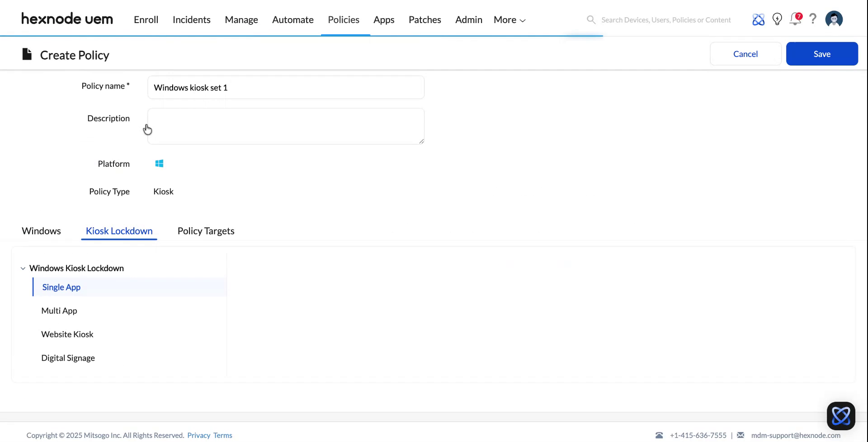
Task: Switch to the Policy Targets tab
Action: pyautogui.click(x=206, y=231)
